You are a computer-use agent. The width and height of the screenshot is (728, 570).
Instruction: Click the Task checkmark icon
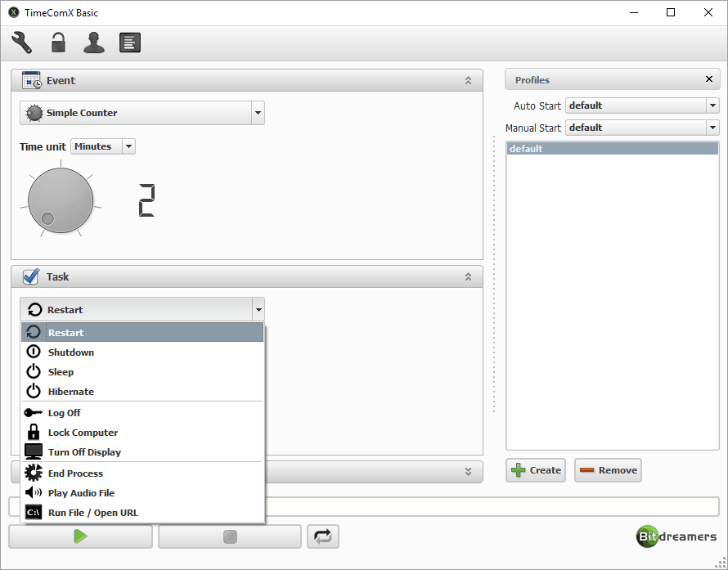click(31, 276)
